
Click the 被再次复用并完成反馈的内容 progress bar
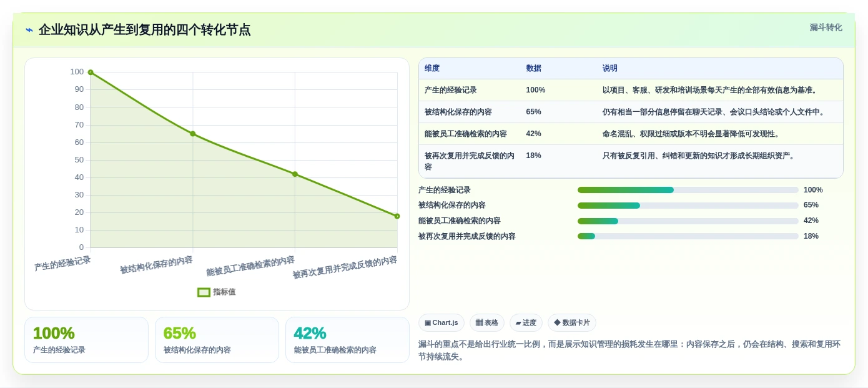(x=688, y=236)
